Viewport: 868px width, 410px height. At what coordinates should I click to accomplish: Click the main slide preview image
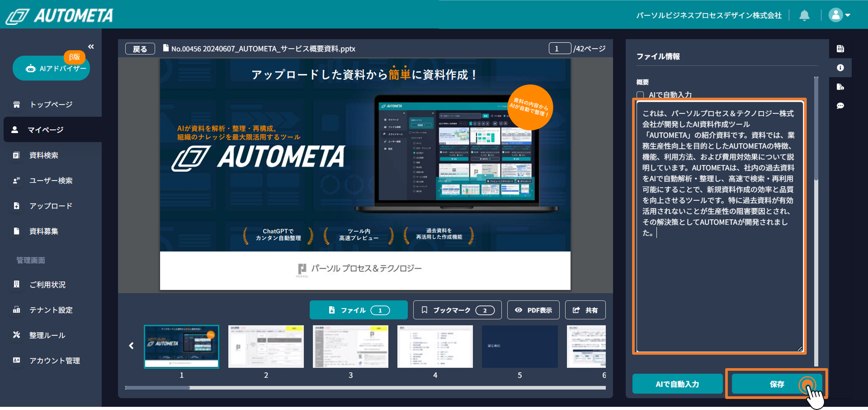tap(365, 174)
